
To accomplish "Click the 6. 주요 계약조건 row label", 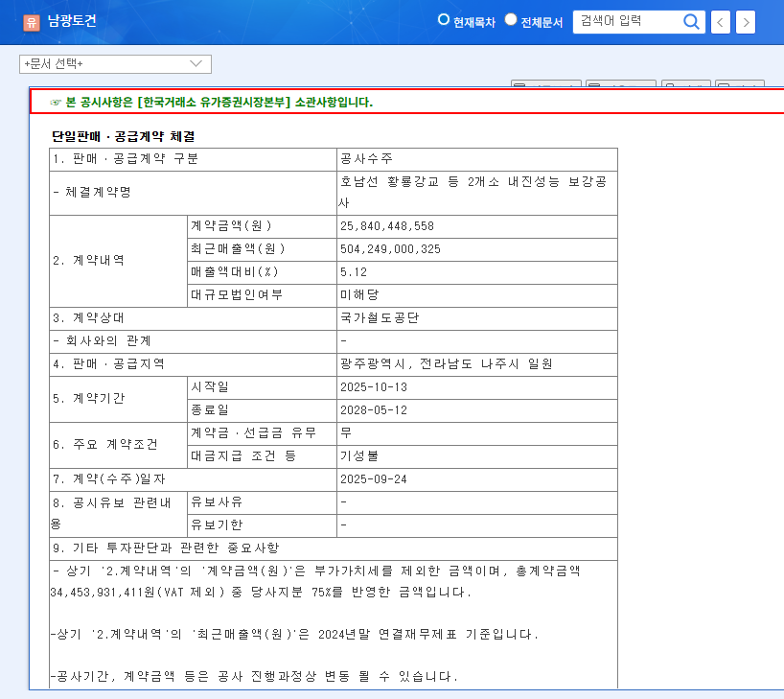I will 119,445.
